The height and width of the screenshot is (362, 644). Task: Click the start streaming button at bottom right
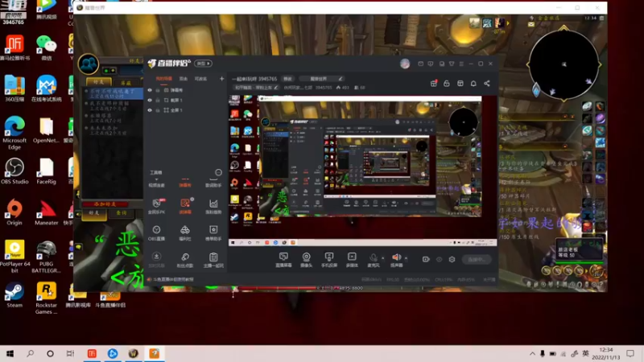click(477, 259)
